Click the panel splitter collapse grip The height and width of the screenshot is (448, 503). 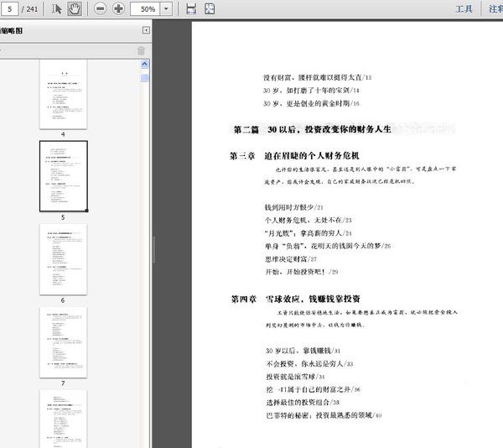pyautogui.click(x=153, y=249)
